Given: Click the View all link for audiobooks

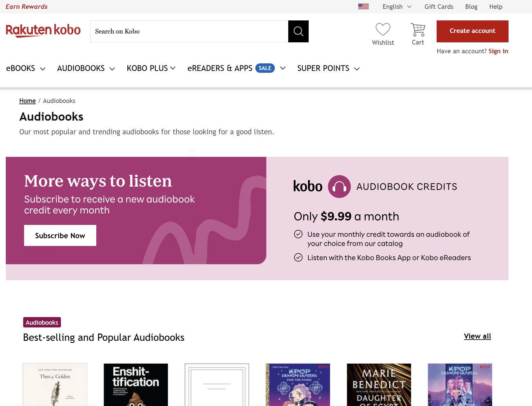Looking at the screenshot, I should coord(477,336).
